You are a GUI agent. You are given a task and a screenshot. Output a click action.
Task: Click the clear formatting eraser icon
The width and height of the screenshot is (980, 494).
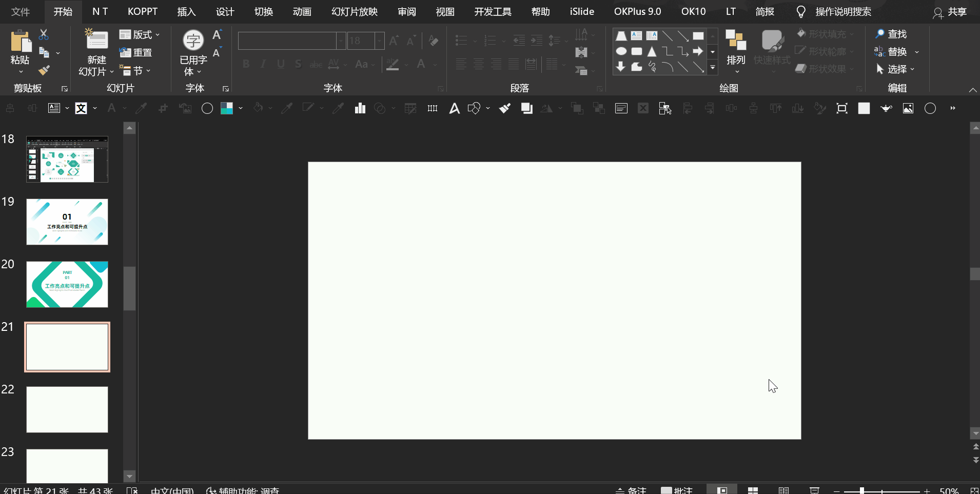[434, 41]
